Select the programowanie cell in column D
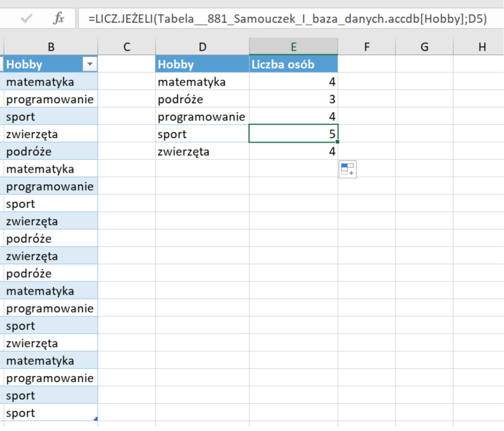Viewport: 504px width, 431px height. (x=202, y=116)
